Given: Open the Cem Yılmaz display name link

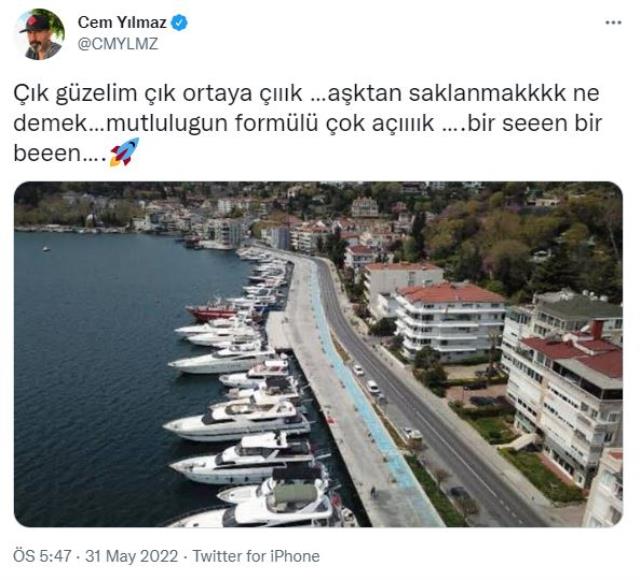Looking at the screenshot, I should 122,22.
